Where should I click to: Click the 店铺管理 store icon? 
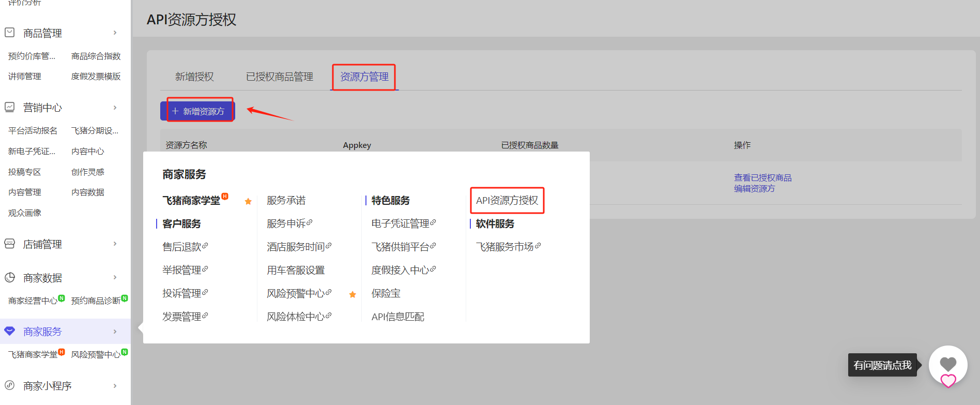point(9,244)
